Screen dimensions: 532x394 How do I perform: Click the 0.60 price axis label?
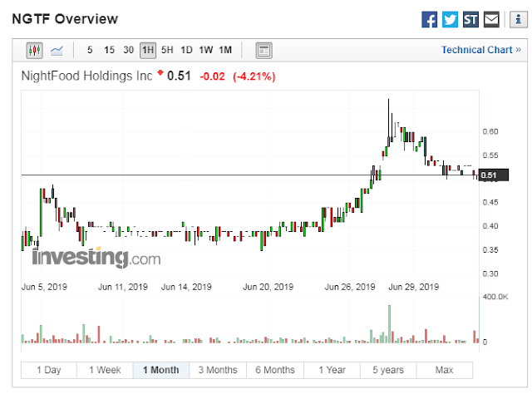490,131
